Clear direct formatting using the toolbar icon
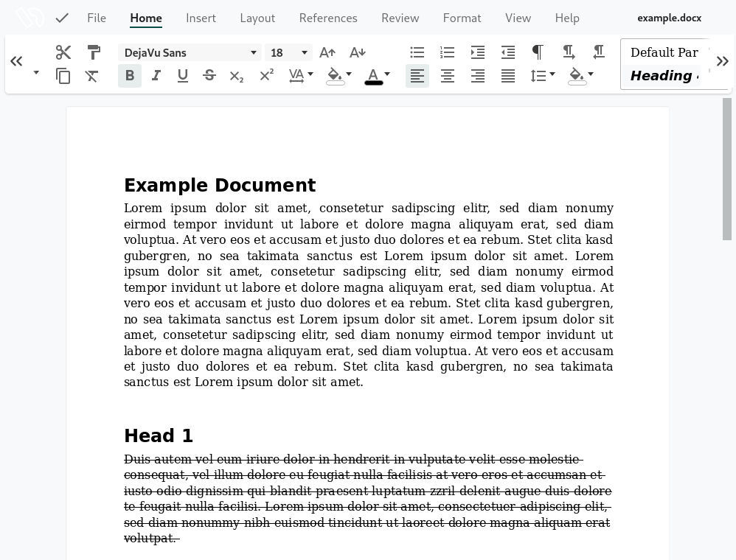This screenshot has width=736, height=560. [x=92, y=76]
